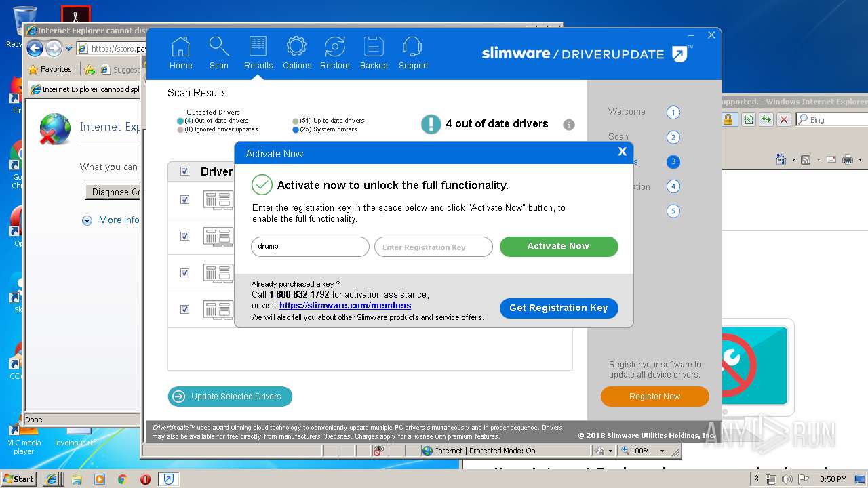Click the Internet Explorer taskbar icon
The image size is (868, 488).
[52, 479]
